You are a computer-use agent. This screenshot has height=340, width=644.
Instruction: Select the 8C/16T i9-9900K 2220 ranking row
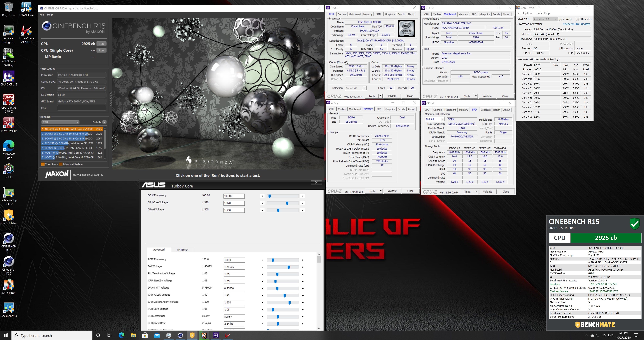point(72,134)
